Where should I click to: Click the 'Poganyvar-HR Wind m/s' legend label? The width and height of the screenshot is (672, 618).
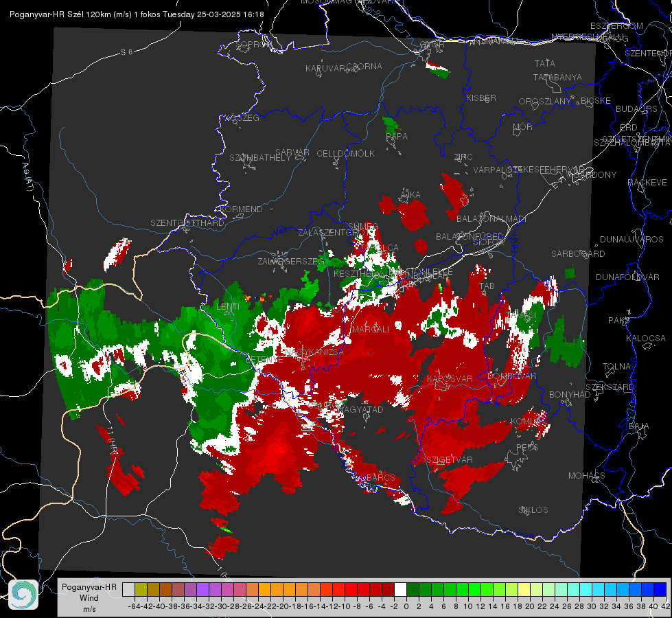[89, 598]
